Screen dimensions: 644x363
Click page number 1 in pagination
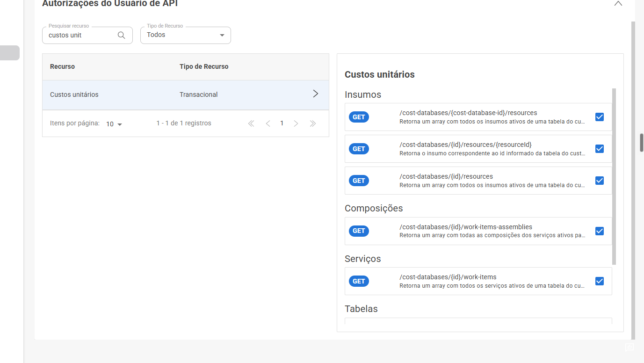pyautogui.click(x=282, y=123)
